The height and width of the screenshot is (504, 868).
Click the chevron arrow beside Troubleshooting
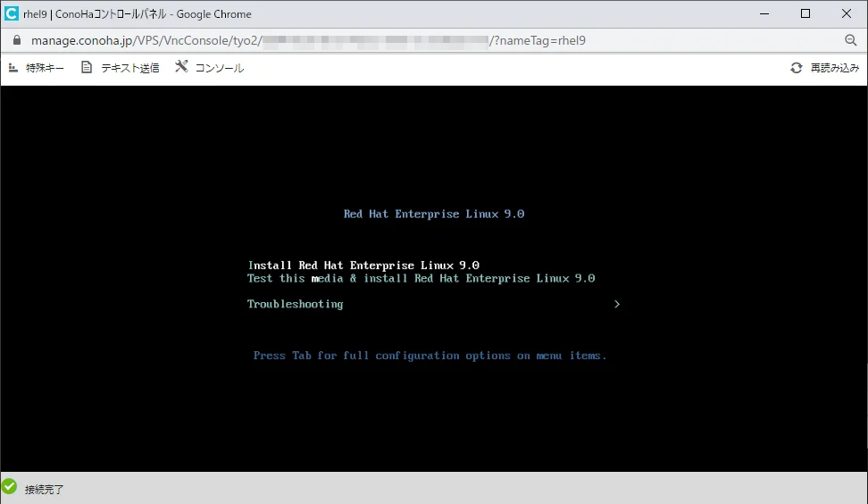pos(617,304)
